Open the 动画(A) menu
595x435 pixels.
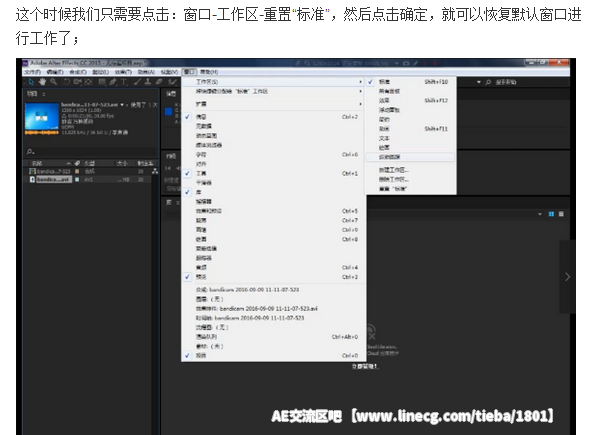(146, 72)
